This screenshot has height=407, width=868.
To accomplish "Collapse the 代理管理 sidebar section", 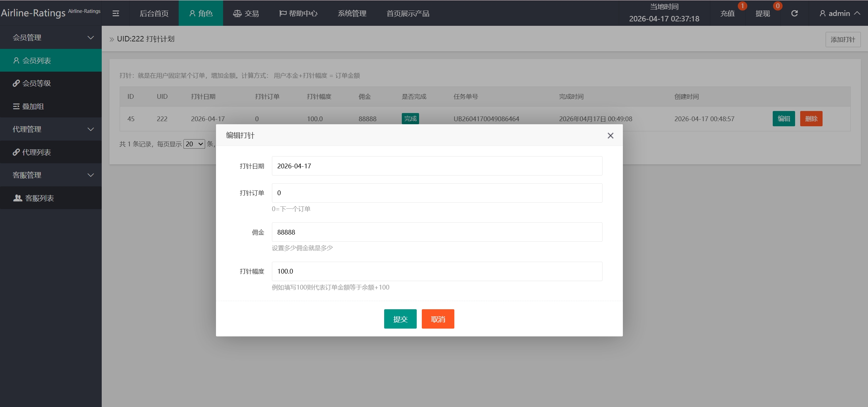I will [51, 129].
